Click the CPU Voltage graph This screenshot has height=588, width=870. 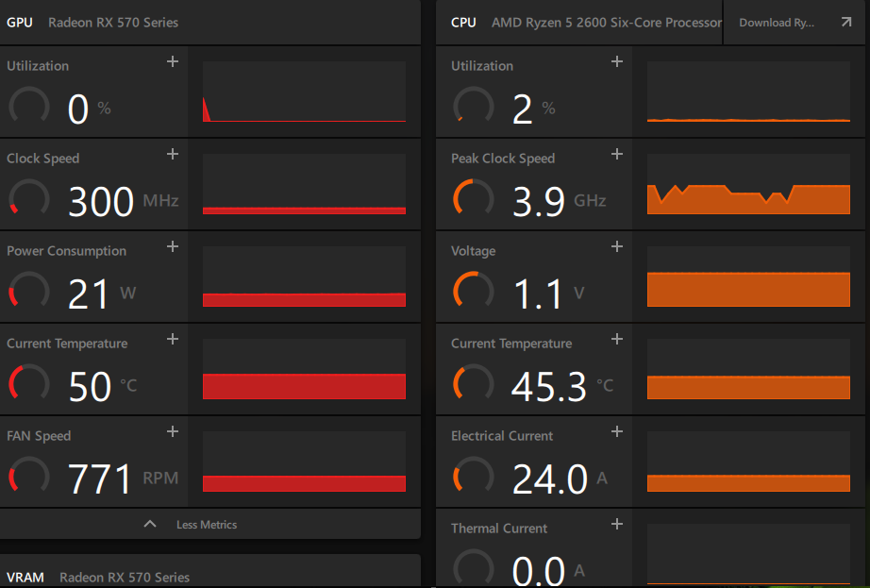748,277
